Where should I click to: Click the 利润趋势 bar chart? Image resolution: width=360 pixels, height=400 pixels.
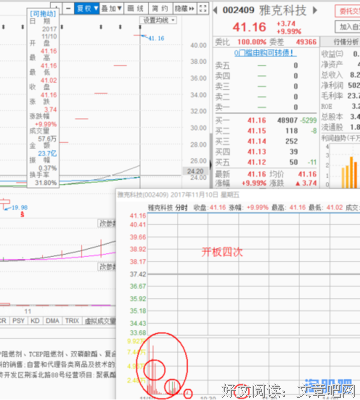tap(343, 167)
